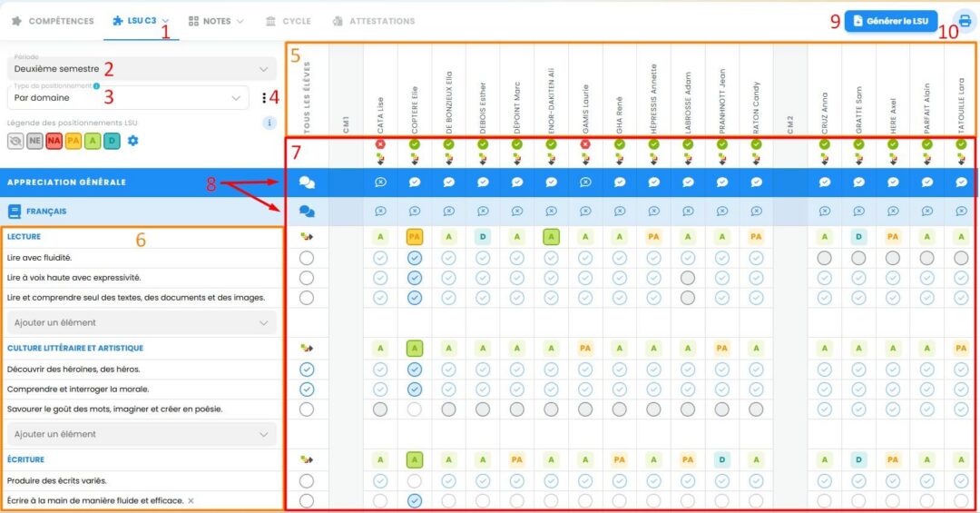
Task: Click all-students comment icon in Français row
Action: coord(307,212)
